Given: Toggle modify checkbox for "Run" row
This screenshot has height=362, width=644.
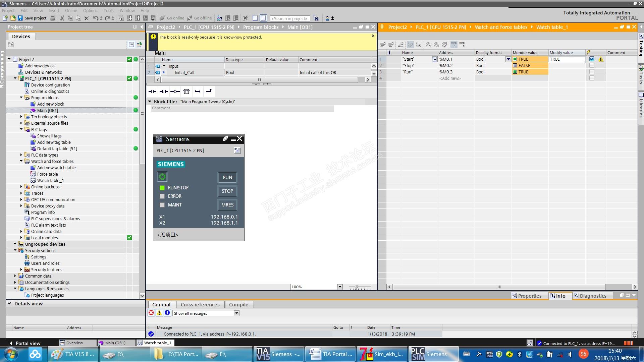Looking at the screenshot, I should pyautogui.click(x=592, y=72).
